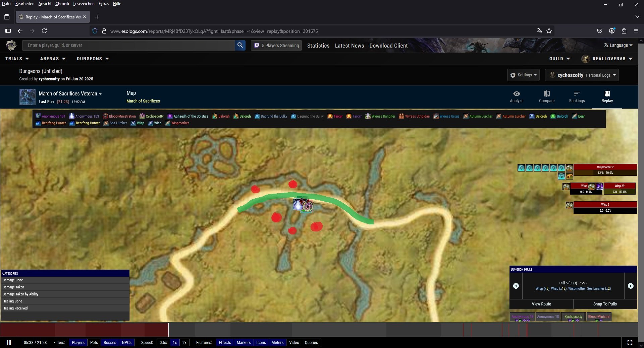The image size is (644, 348).
Task: Open the Language dropdown
Action: [x=618, y=45]
